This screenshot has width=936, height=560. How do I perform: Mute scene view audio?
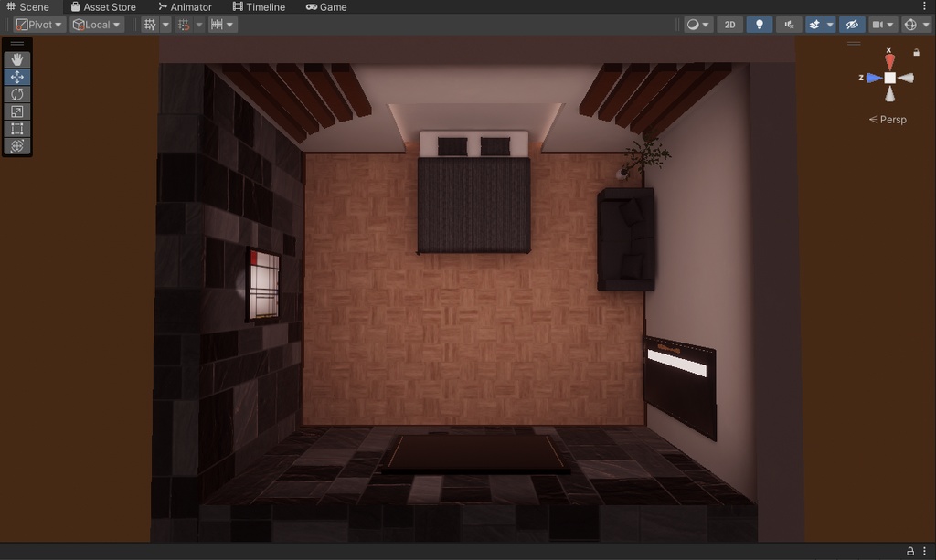click(788, 24)
